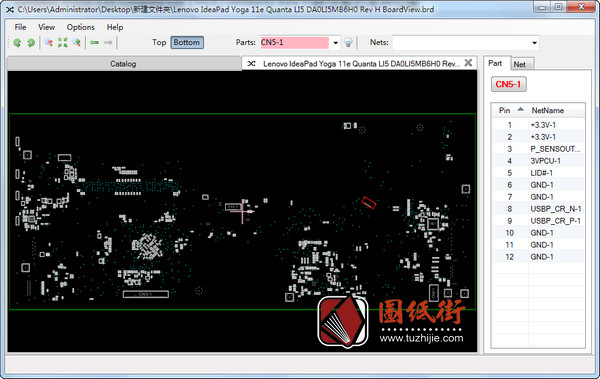The image size is (600, 379).
Task: Click the zoom in magnifier icon
Action: pyautogui.click(x=77, y=42)
